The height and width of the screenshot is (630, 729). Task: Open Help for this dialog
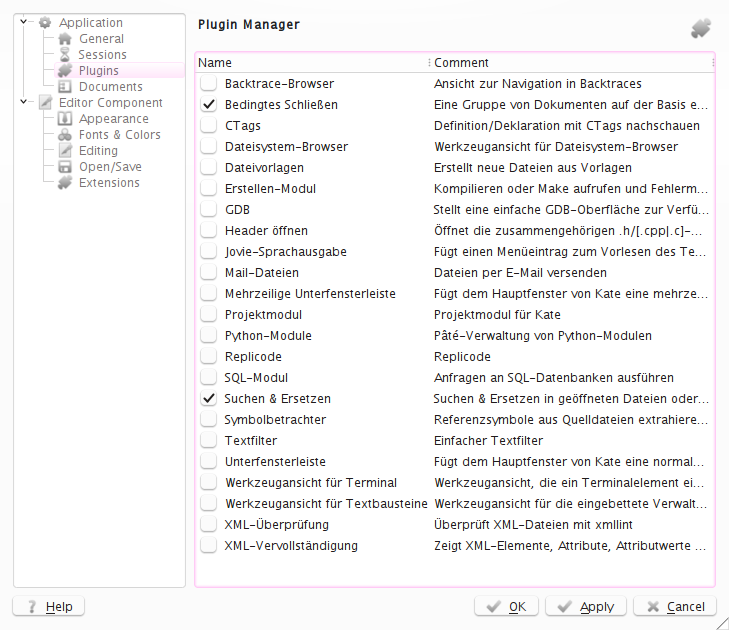48,606
